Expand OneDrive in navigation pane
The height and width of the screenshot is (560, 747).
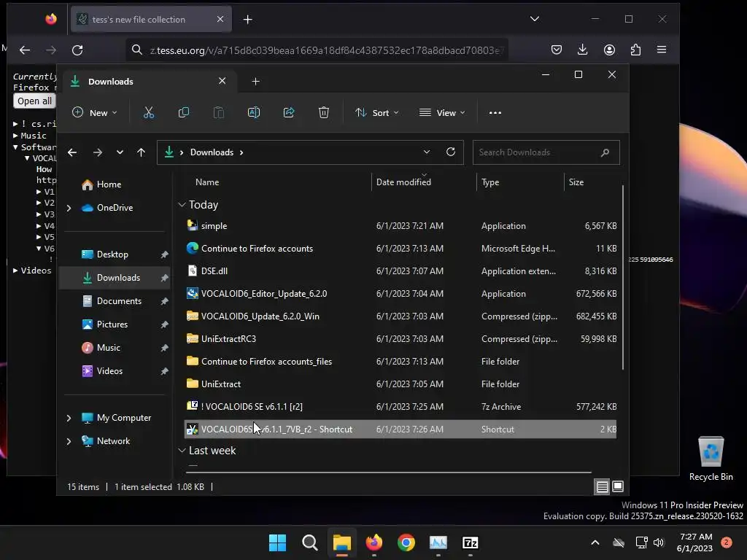coord(69,208)
